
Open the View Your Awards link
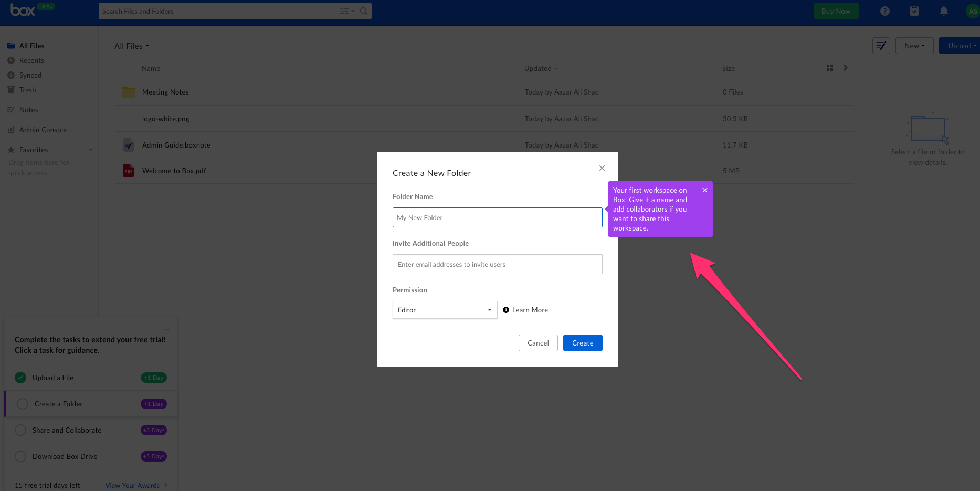point(136,485)
